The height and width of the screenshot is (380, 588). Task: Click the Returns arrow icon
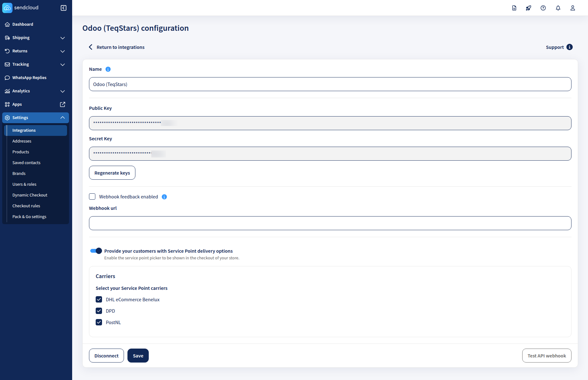coord(7,51)
